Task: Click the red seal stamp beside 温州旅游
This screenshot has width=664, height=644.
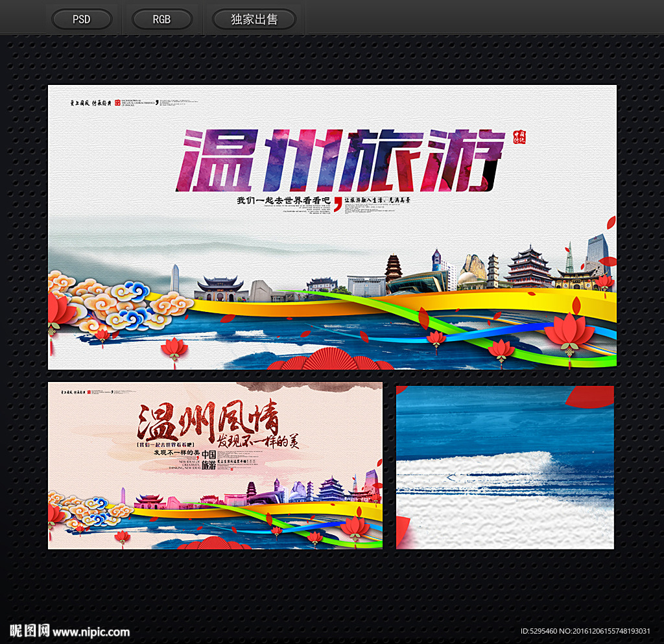Action: pyautogui.click(x=519, y=137)
